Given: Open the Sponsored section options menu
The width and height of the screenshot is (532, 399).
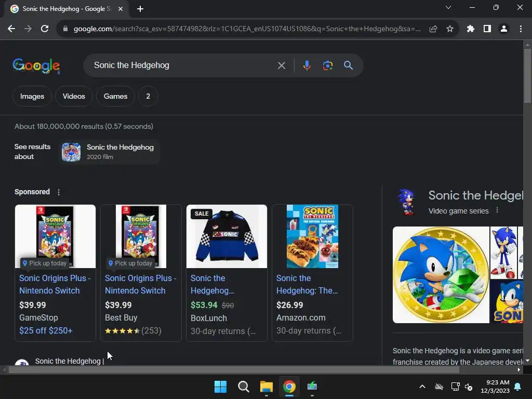Looking at the screenshot, I should pyautogui.click(x=59, y=192).
